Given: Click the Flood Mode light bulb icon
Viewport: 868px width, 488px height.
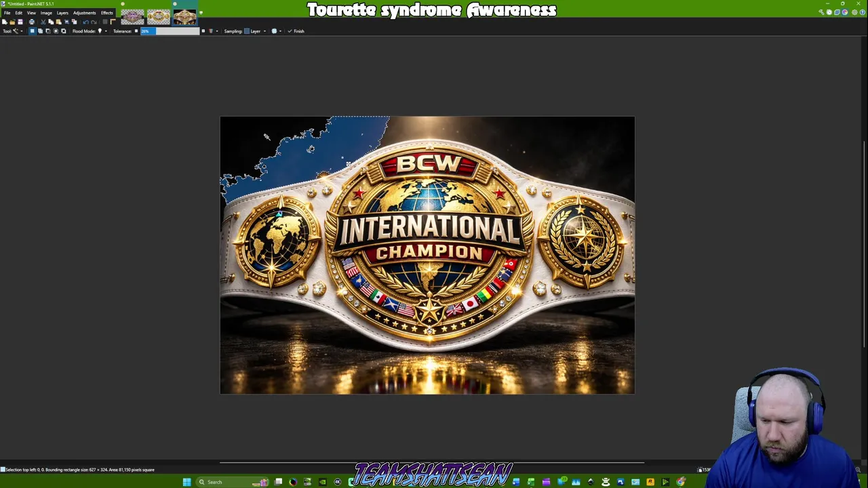Looking at the screenshot, I should [100, 31].
